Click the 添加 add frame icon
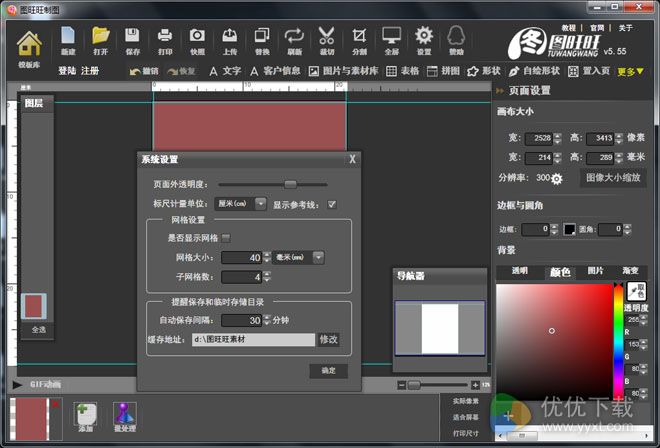Viewport: 660px width, 448px height. click(x=86, y=416)
